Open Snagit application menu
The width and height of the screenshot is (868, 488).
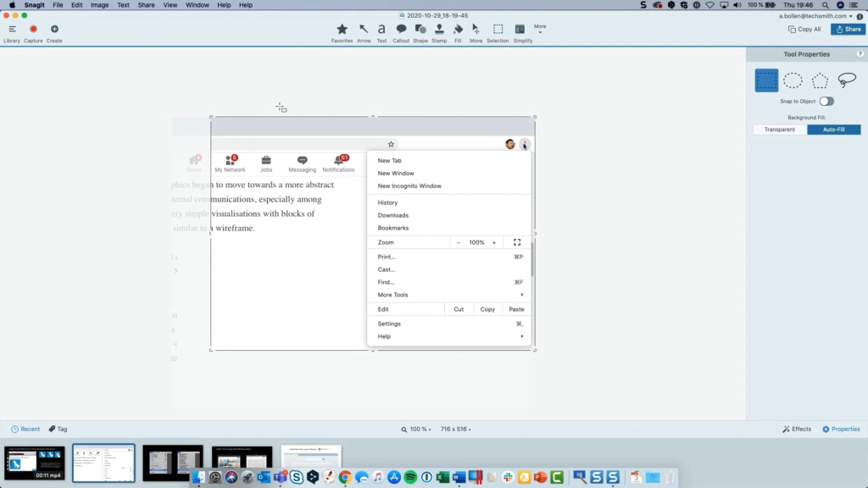[x=34, y=5]
